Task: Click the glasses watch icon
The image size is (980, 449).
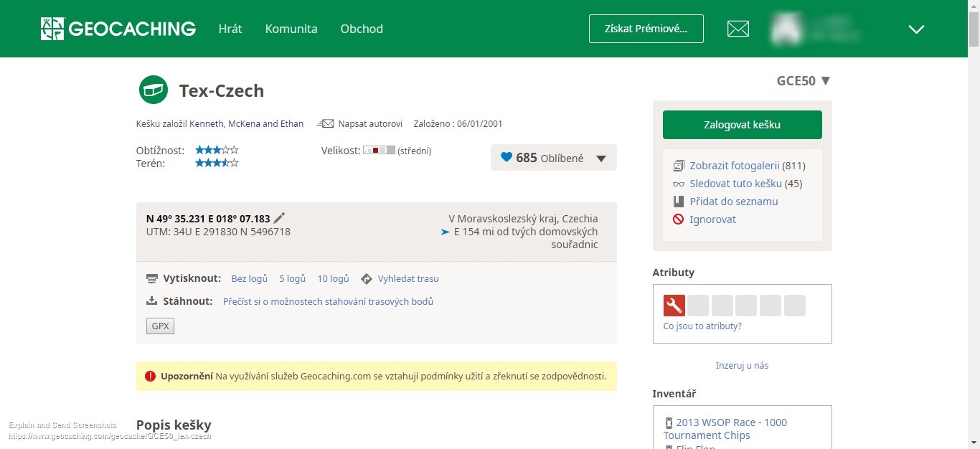Action: [679, 184]
